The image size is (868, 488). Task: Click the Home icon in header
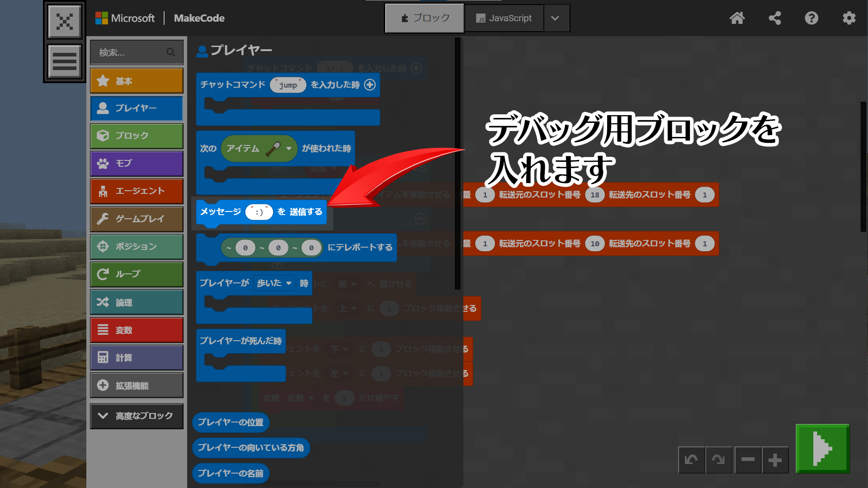[x=737, y=18]
